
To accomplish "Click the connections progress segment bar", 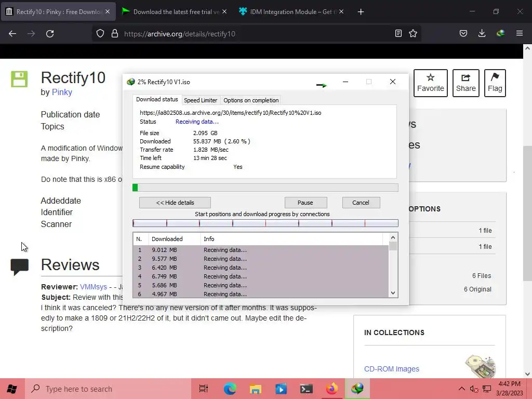I will 265,223.
